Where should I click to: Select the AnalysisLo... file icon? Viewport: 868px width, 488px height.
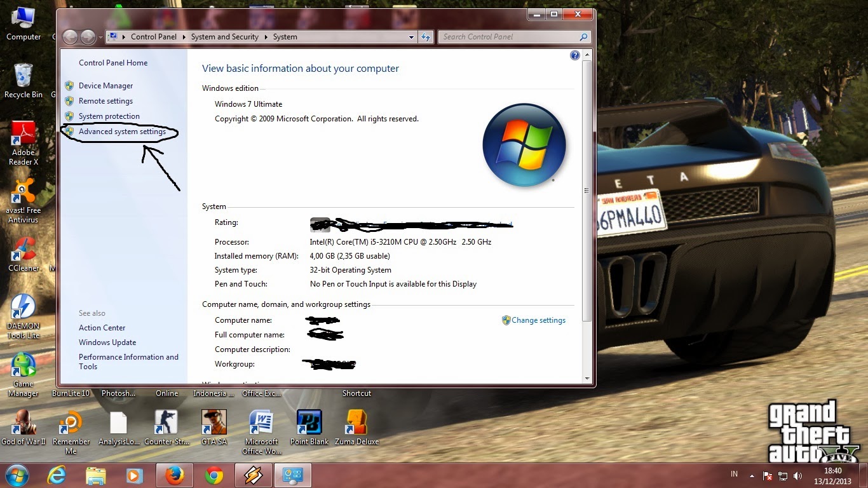click(x=119, y=427)
